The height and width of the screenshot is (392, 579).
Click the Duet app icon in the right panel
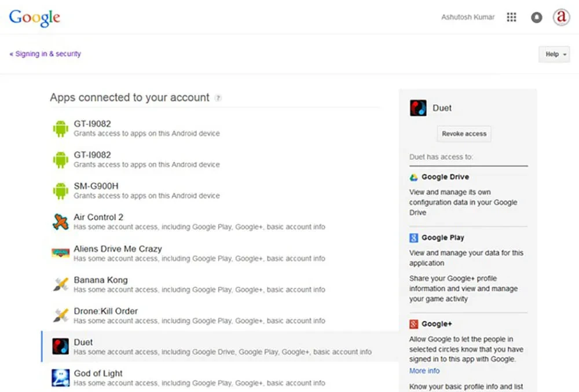pos(418,108)
